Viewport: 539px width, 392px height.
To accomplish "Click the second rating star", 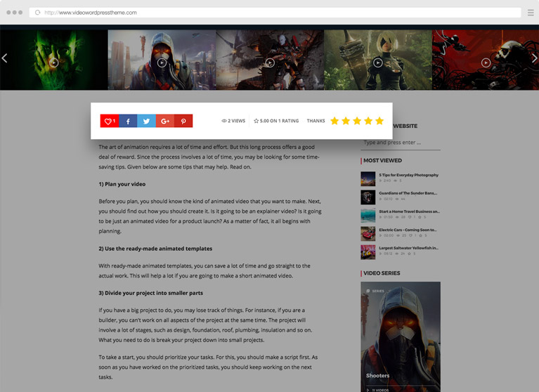I will pyautogui.click(x=346, y=121).
